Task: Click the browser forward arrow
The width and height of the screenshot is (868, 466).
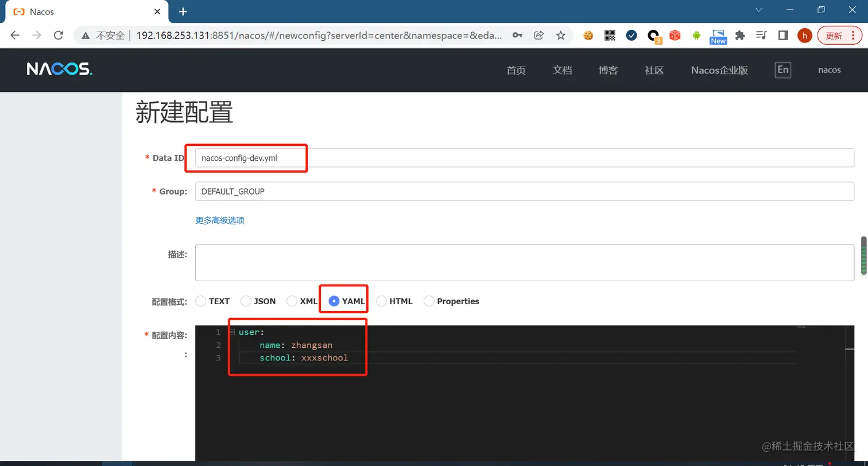Action: pos(37,36)
